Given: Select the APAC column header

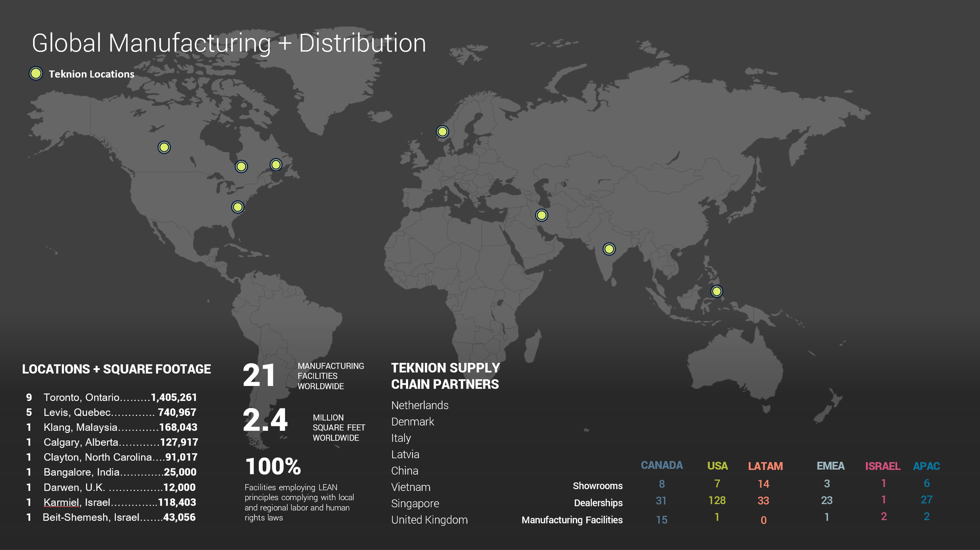Looking at the screenshot, I should (926, 466).
